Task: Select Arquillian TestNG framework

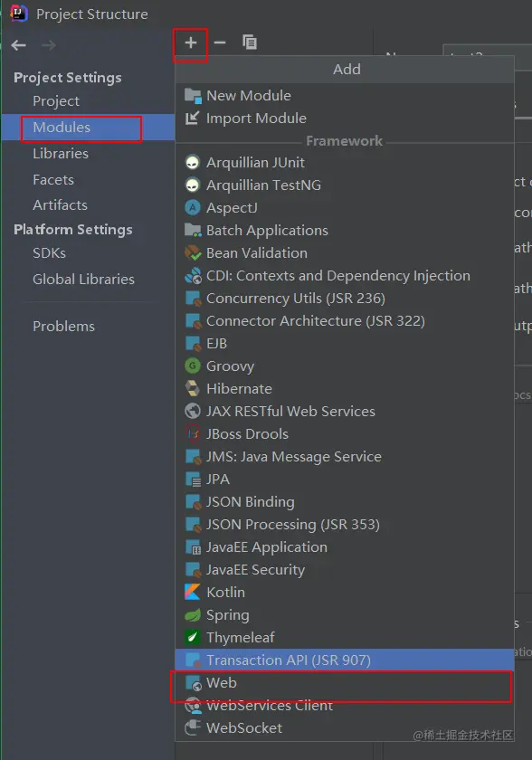Action: [345, 185]
